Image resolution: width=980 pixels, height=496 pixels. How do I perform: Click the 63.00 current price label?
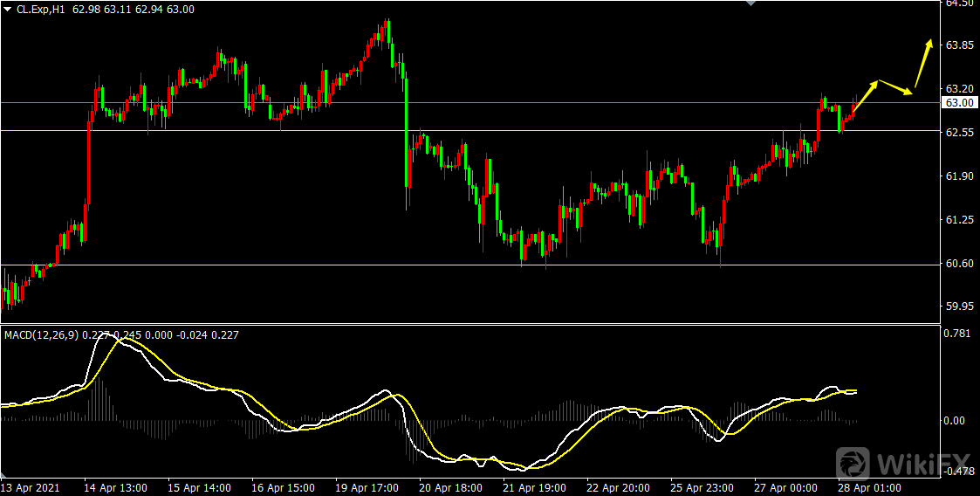coord(960,103)
